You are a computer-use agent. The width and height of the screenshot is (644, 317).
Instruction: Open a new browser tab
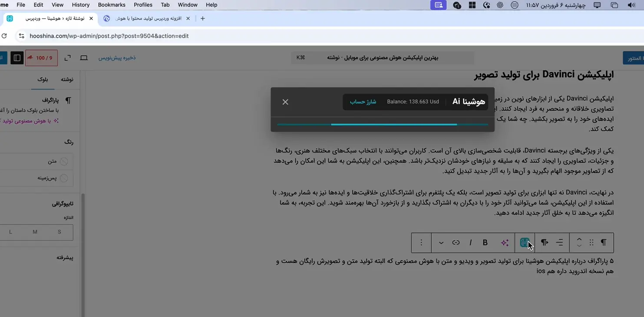202,19
